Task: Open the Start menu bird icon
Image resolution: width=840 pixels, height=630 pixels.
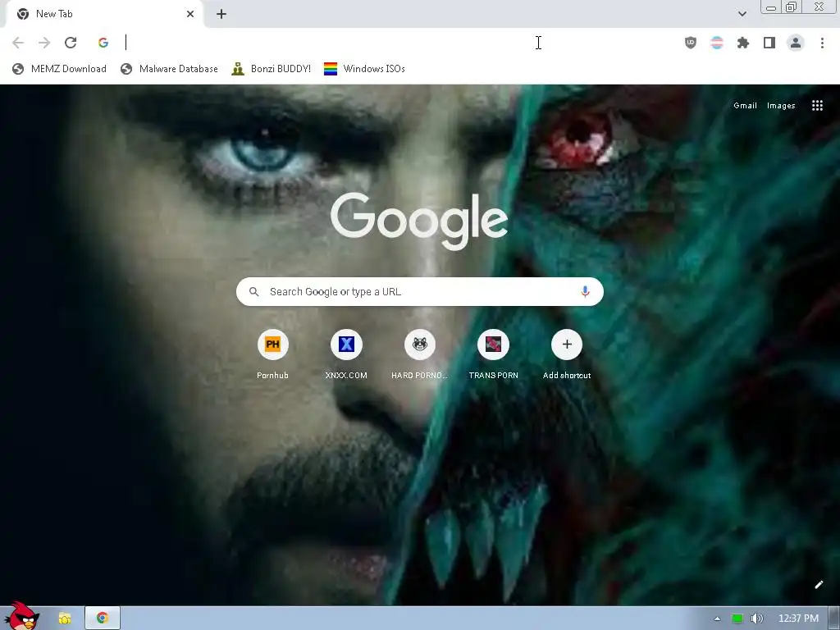Action: [x=21, y=616]
